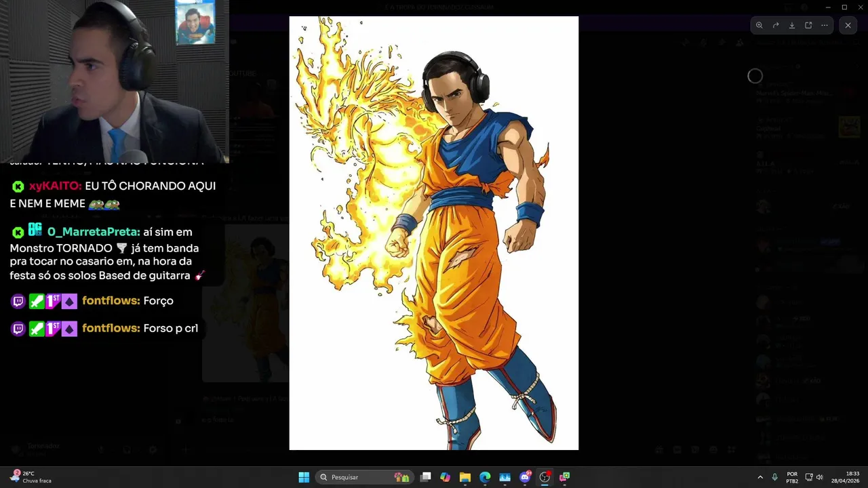
Task: Open the volume tray icon
Action: coord(819,477)
